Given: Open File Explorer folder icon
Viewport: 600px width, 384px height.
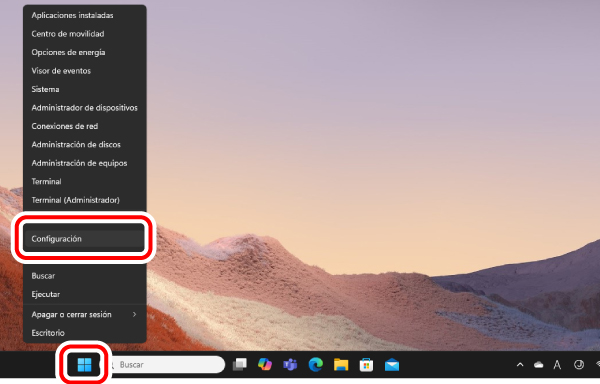Looking at the screenshot, I should (341, 364).
